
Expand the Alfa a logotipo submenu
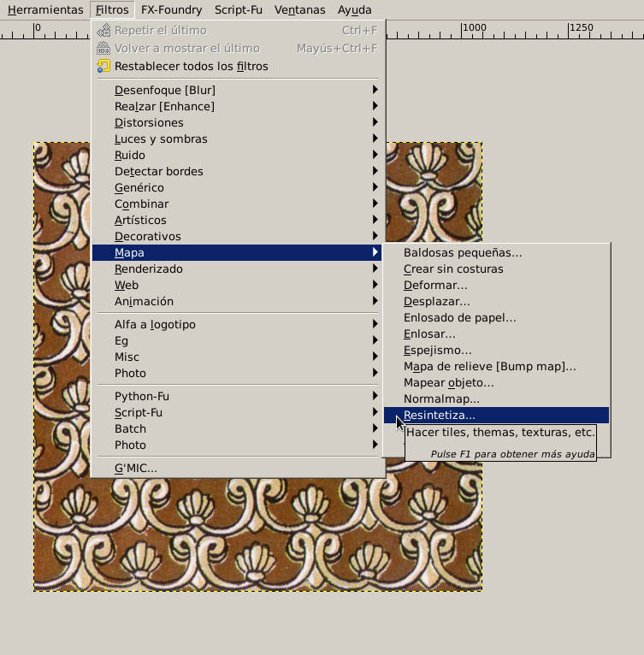pyautogui.click(x=237, y=324)
